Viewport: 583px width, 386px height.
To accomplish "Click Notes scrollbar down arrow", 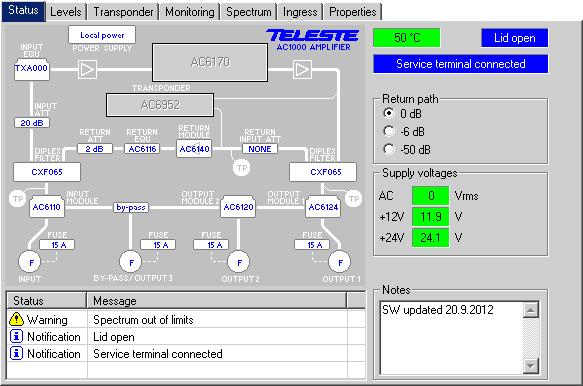I will click(x=531, y=366).
